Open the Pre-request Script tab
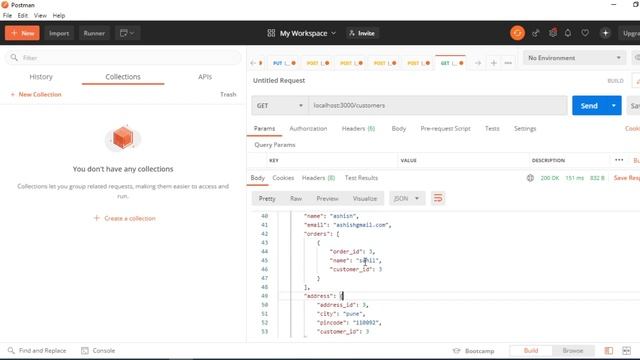The image size is (640, 360). tap(445, 129)
